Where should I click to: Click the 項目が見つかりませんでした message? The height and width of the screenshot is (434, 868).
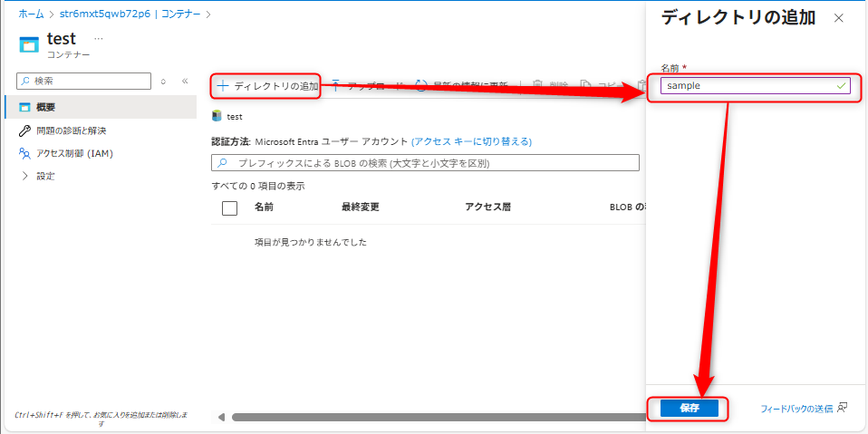(x=311, y=242)
